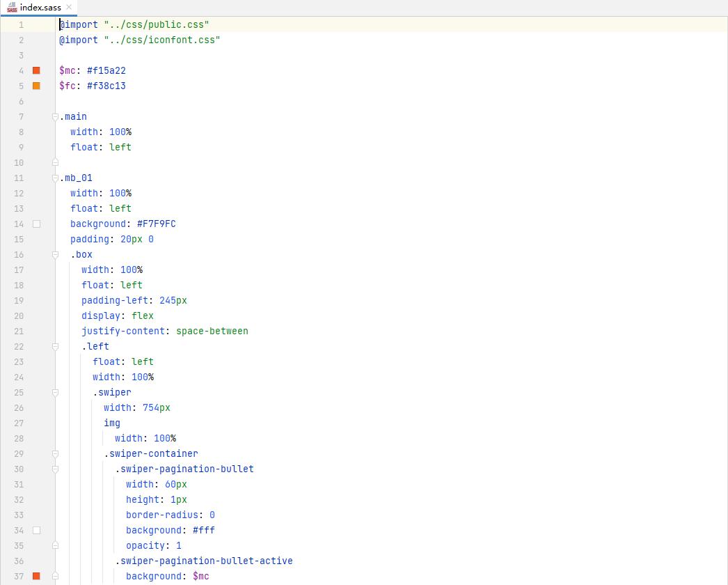Click gutter swatch on line 37
728x585 pixels.
36,576
